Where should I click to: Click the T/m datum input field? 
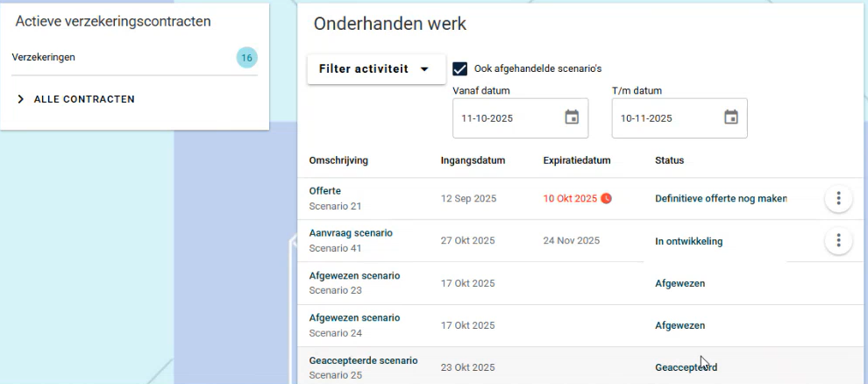point(665,118)
